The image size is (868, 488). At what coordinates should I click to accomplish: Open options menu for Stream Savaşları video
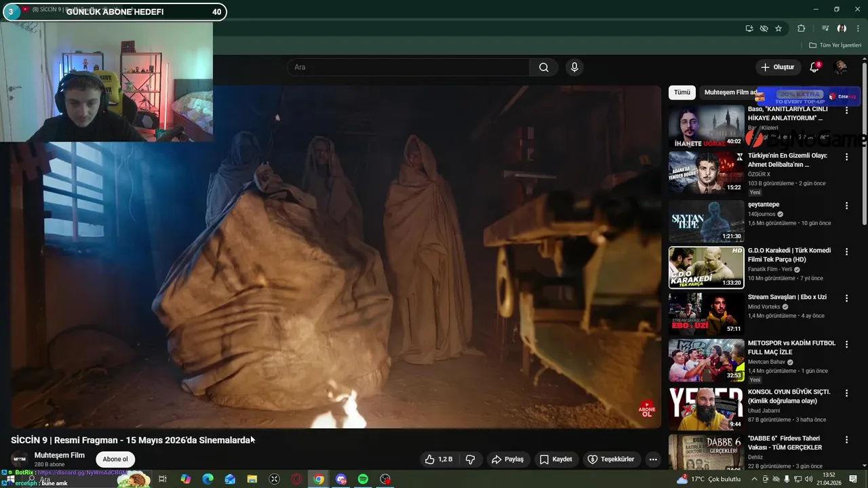point(846,298)
